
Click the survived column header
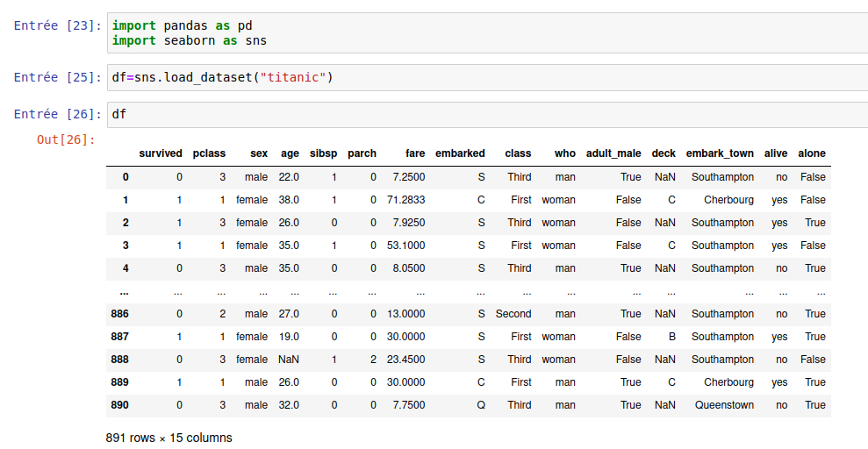pyautogui.click(x=161, y=153)
